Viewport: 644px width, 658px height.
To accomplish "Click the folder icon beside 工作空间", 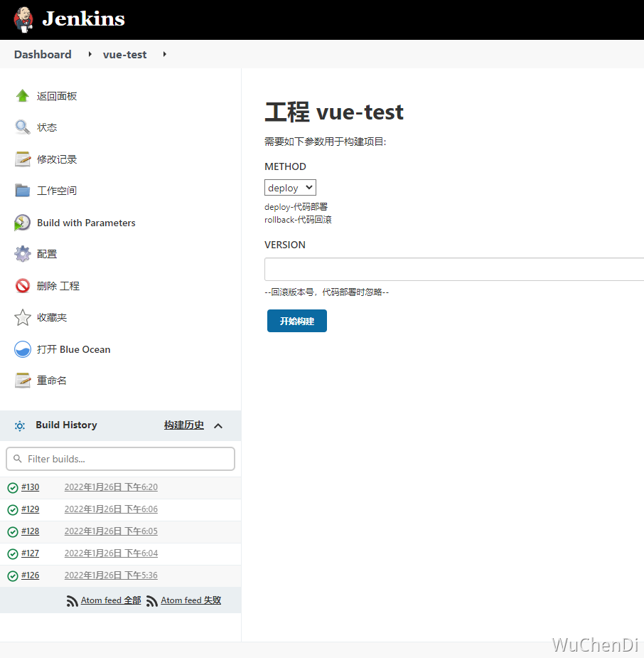I will 22,191.
